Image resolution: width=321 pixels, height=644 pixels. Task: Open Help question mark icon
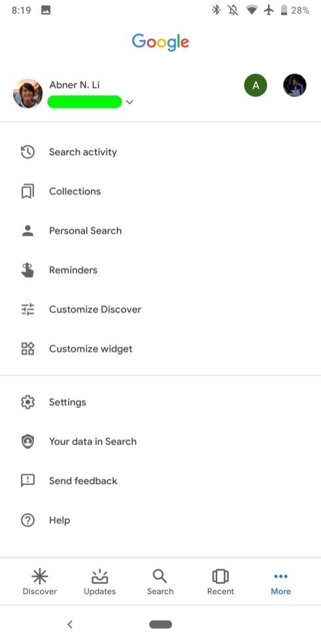[x=27, y=520]
